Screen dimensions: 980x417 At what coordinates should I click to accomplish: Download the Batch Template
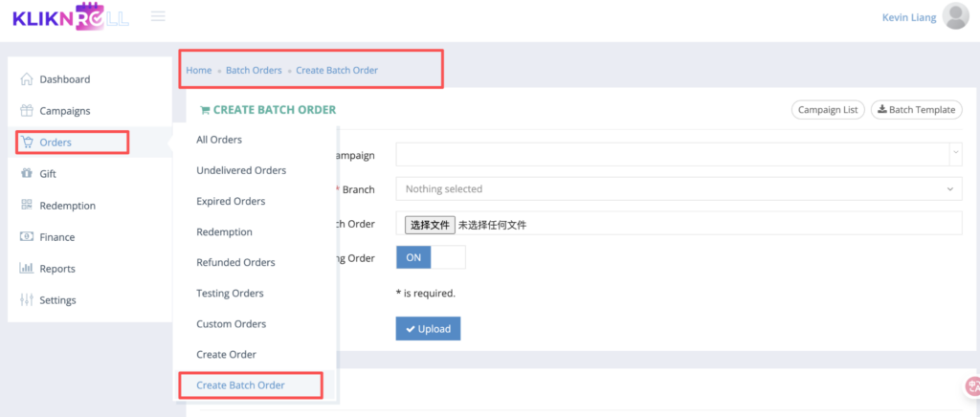coord(916,110)
